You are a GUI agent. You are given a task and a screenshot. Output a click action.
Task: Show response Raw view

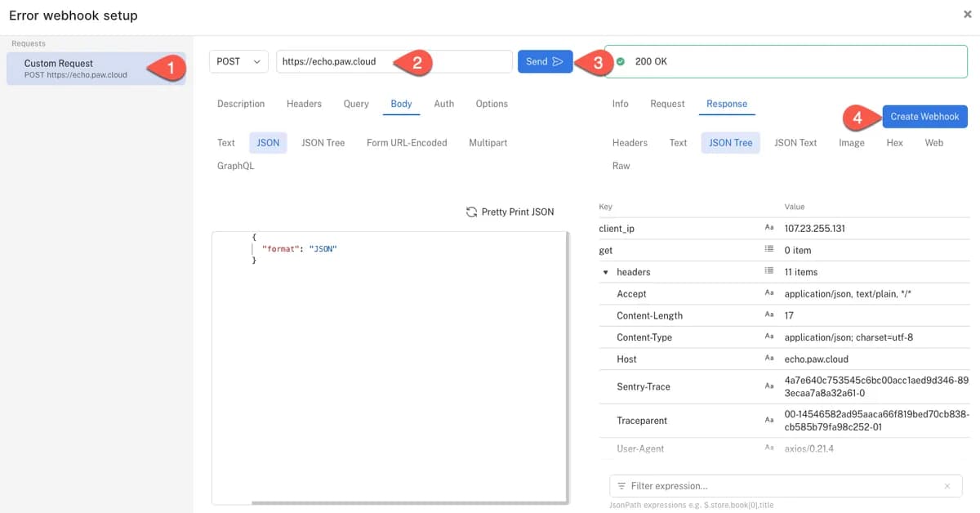point(621,166)
